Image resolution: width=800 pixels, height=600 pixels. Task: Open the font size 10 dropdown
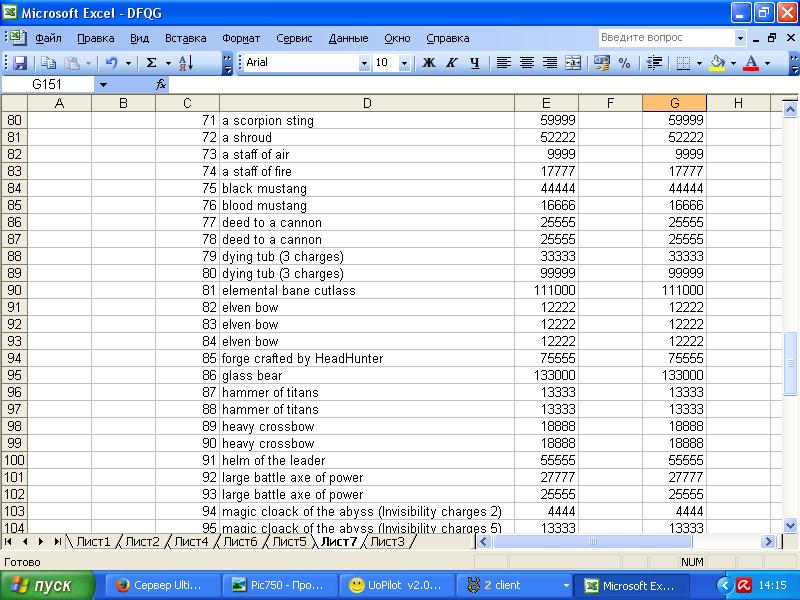(x=404, y=63)
